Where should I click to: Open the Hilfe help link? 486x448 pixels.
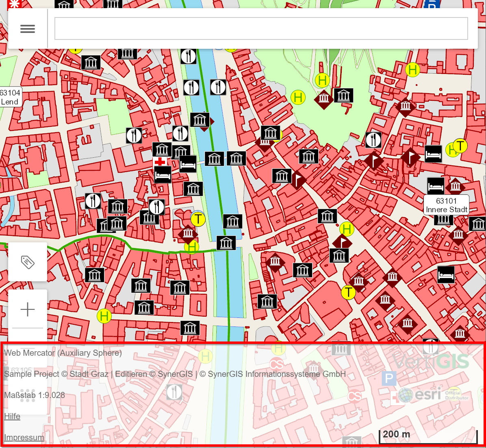coord(12,416)
